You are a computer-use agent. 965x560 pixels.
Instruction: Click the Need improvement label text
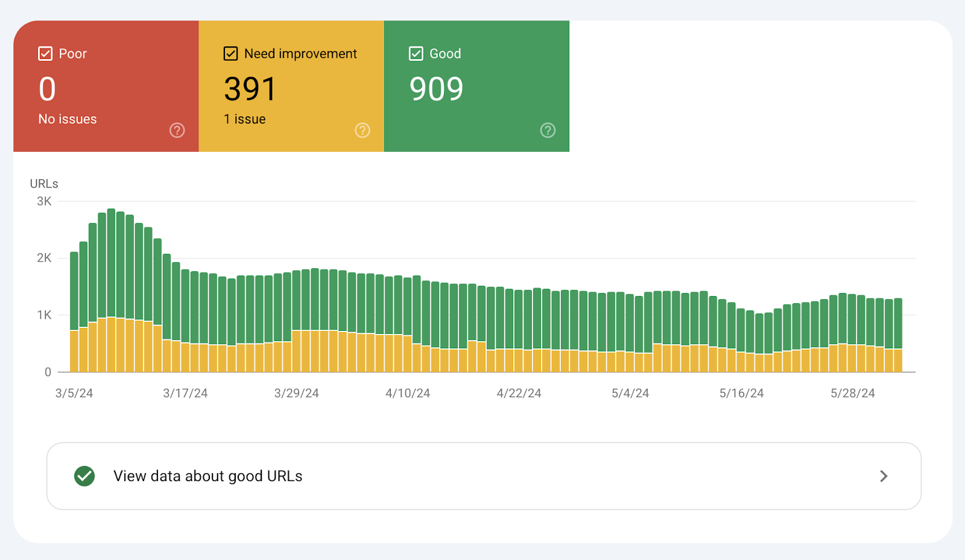pos(300,54)
